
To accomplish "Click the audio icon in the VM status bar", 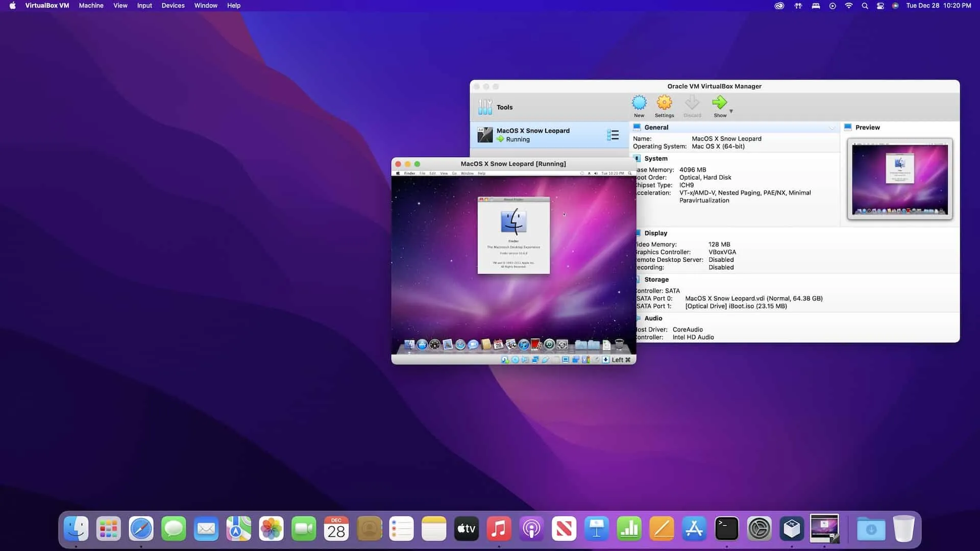I will (523, 360).
